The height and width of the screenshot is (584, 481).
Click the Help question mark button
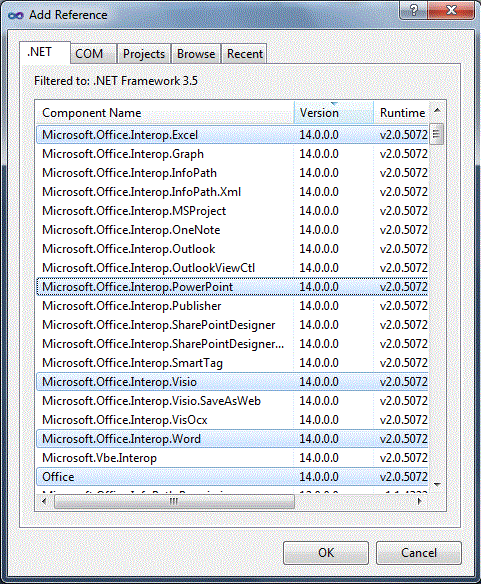coord(414,10)
